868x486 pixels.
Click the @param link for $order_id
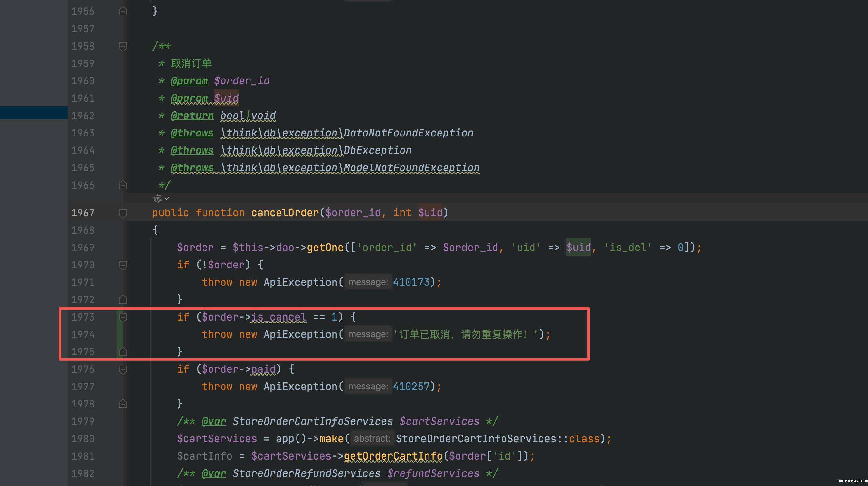(189, 81)
